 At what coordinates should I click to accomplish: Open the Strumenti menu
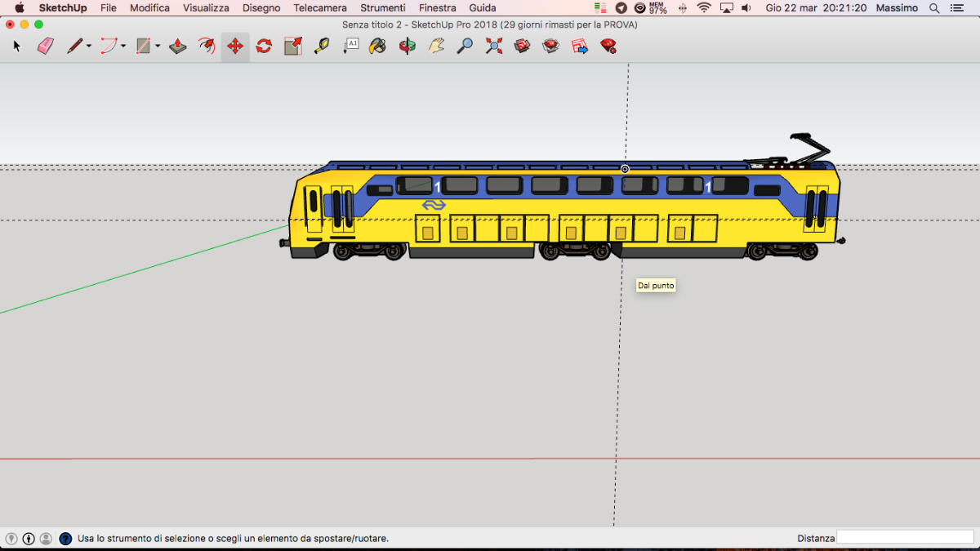pos(382,8)
